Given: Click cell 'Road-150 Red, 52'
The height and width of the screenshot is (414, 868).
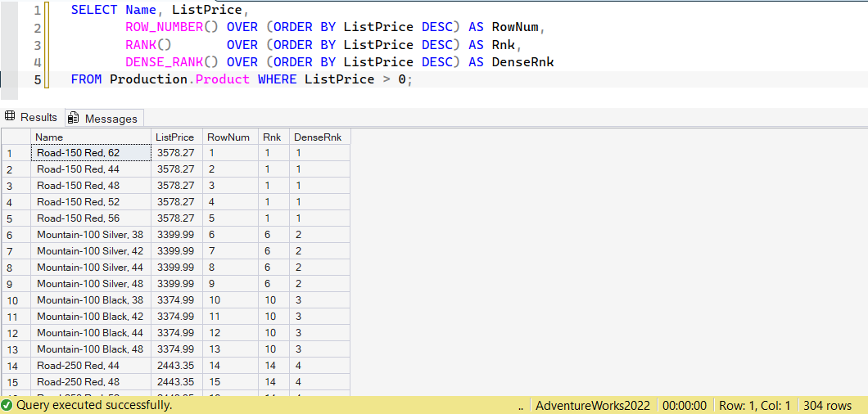Looking at the screenshot, I should coord(91,202).
